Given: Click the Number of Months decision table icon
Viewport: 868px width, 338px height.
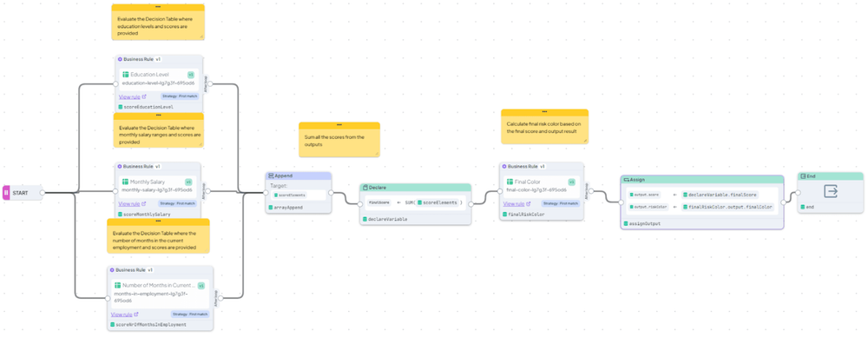Looking at the screenshot, I should click(117, 285).
